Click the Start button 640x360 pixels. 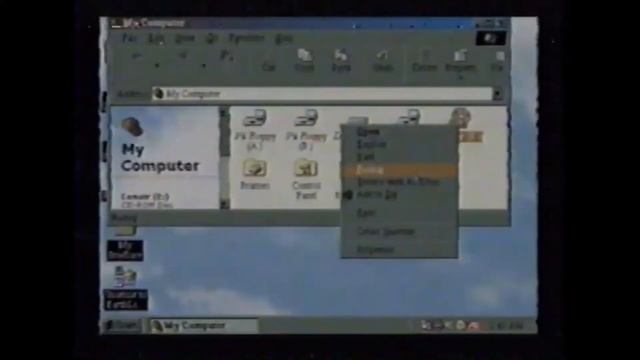point(122,326)
